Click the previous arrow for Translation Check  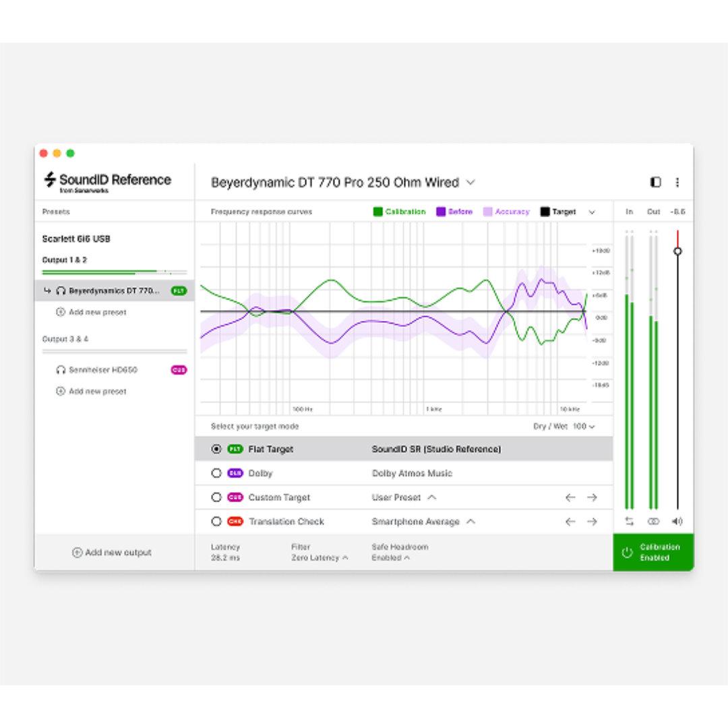click(x=570, y=522)
